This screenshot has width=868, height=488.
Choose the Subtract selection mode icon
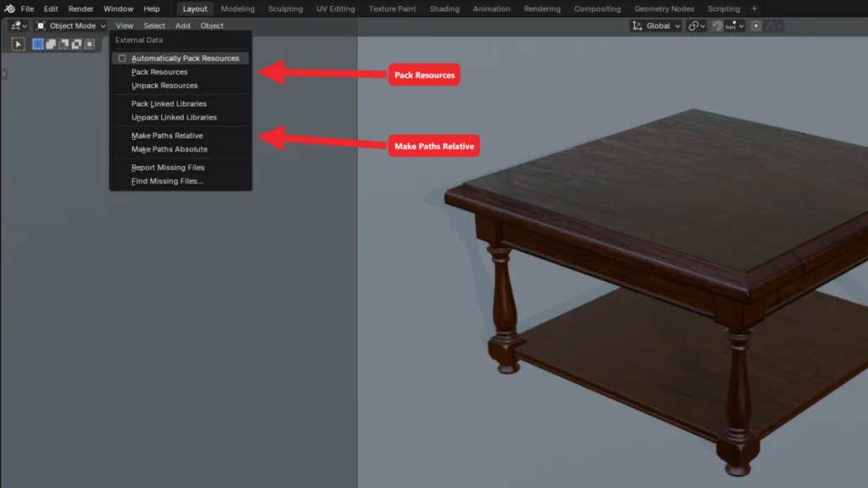coord(64,44)
